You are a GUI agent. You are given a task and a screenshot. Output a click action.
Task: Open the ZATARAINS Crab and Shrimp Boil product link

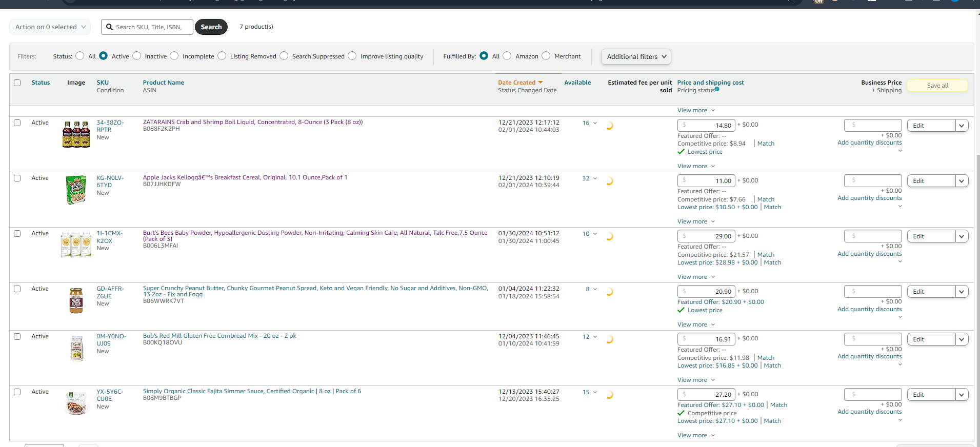(253, 122)
